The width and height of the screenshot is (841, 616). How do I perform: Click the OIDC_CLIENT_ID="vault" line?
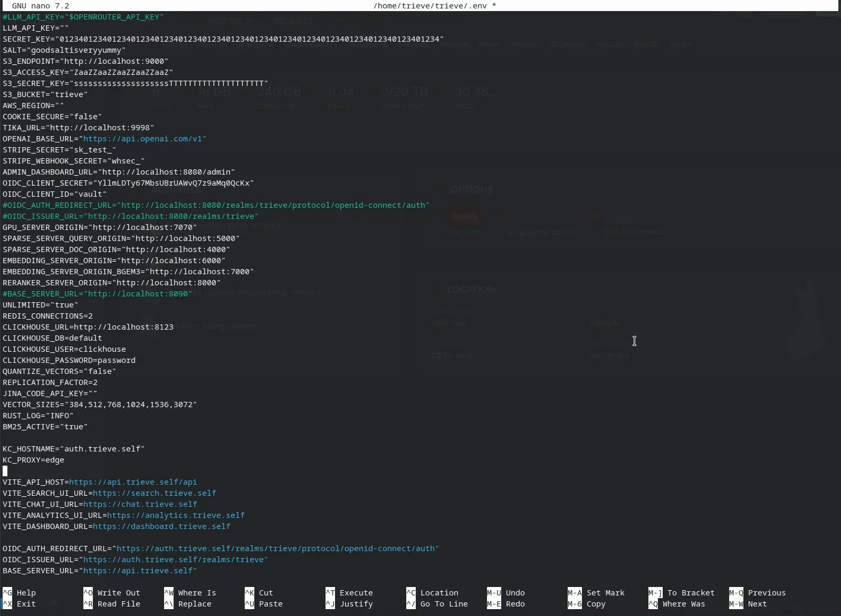coord(55,194)
